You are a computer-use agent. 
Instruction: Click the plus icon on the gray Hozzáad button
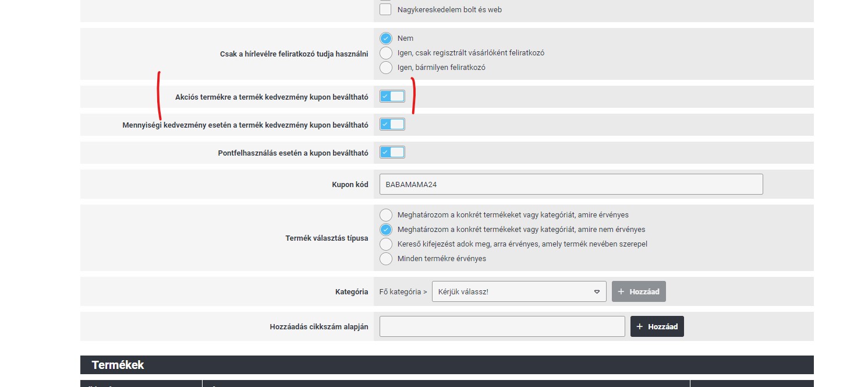click(621, 291)
